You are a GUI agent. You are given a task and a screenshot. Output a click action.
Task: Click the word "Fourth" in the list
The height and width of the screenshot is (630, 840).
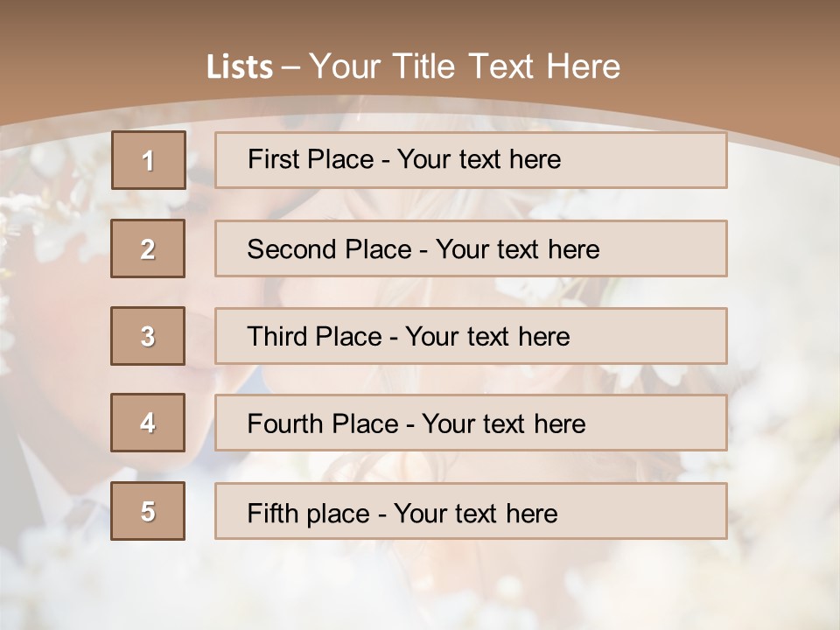285,424
